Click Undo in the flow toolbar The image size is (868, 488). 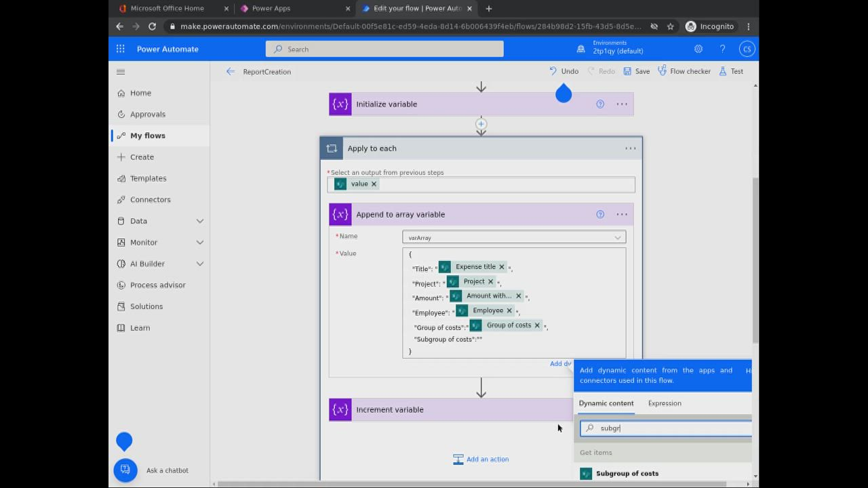[x=564, y=71]
